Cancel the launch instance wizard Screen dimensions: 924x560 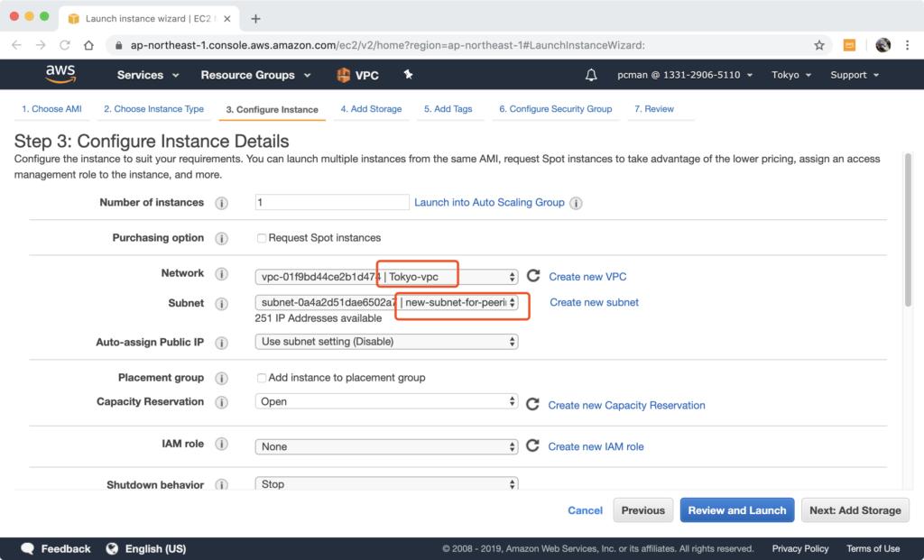click(x=585, y=510)
